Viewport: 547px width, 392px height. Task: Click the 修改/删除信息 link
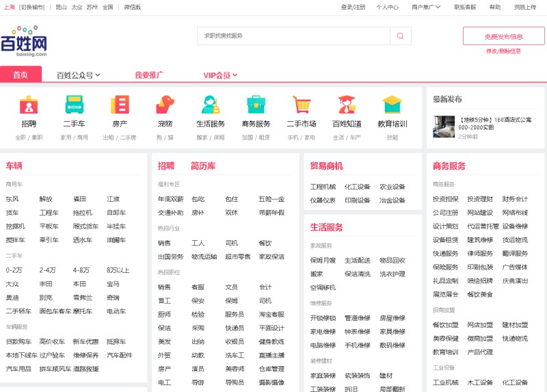tap(503, 51)
